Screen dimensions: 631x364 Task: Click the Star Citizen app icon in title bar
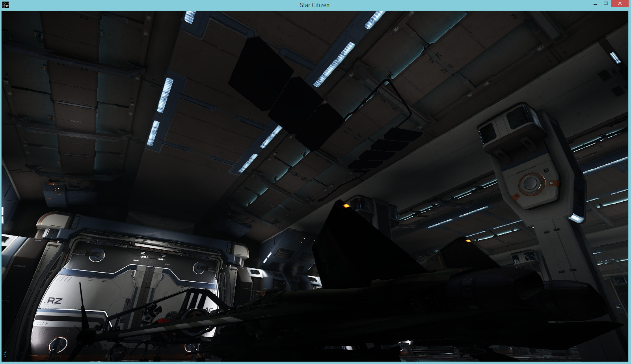6,5
